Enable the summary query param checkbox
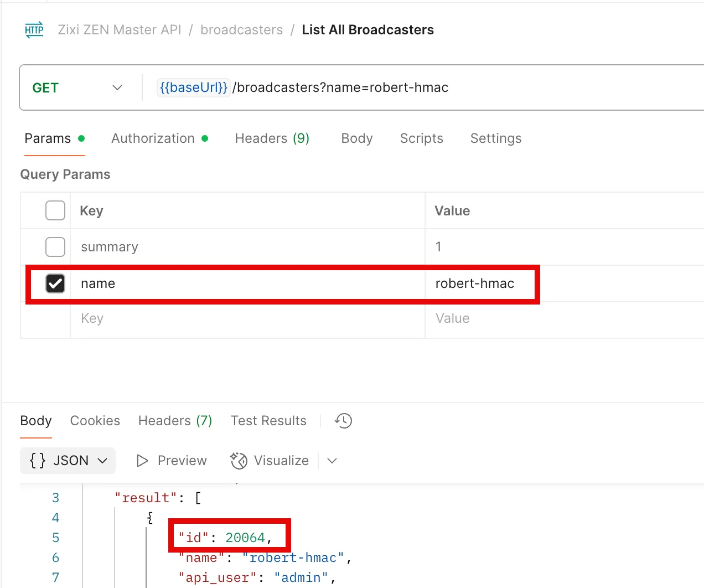The height and width of the screenshot is (588, 704). [x=55, y=247]
